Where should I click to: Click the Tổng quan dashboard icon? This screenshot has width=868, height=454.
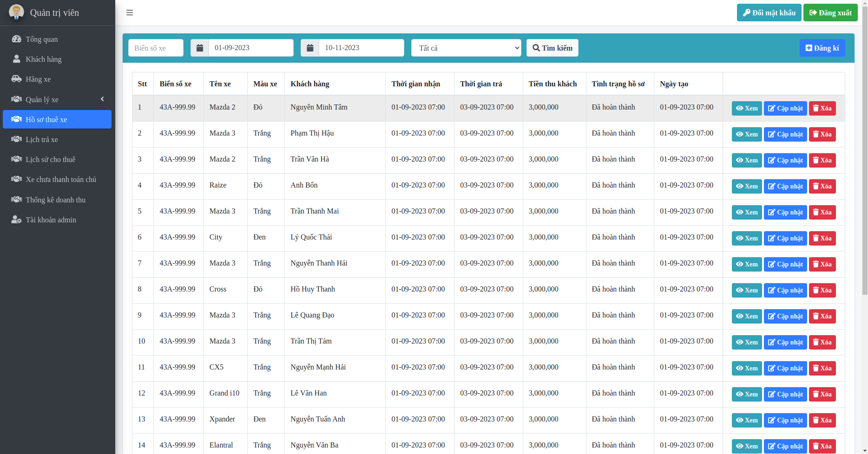point(16,39)
